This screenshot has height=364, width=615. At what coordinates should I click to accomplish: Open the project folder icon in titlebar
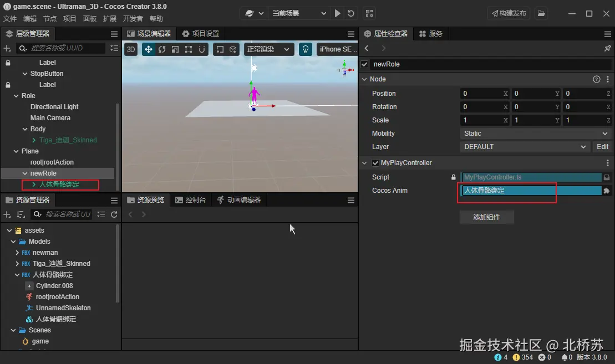click(x=541, y=13)
